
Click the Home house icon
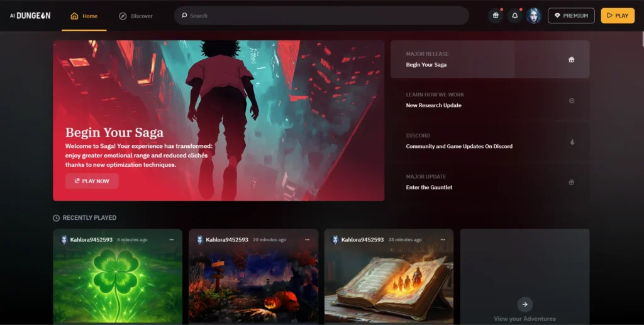(x=74, y=16)
